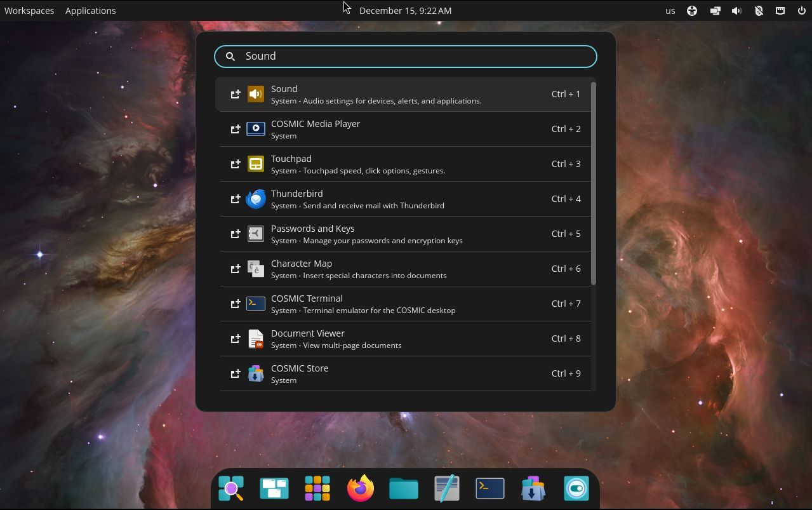The image size is (812, 510).
Task: Open the app library grid from the dock
Action: (x=317, y=488)
